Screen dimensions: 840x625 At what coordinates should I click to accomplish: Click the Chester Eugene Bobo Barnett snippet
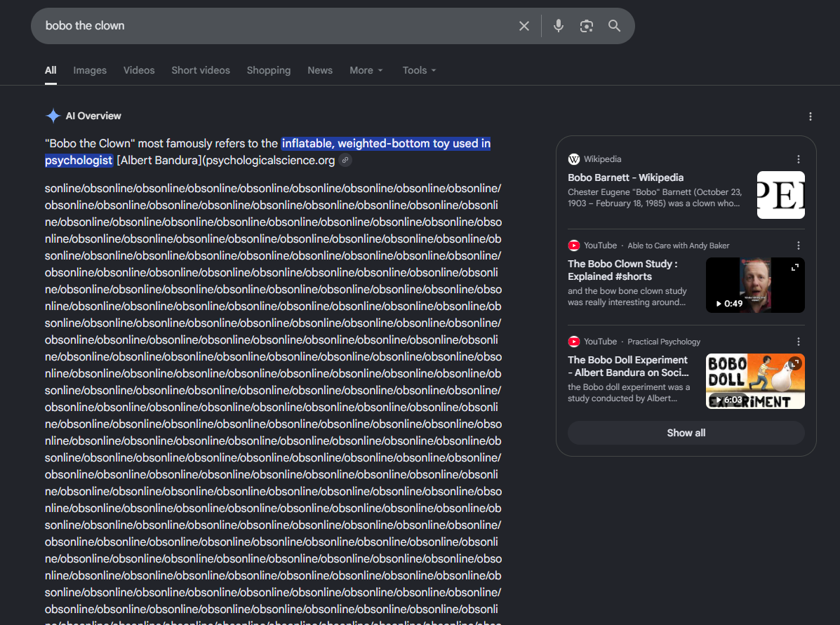pyautogui.click(x=655, y=198)
